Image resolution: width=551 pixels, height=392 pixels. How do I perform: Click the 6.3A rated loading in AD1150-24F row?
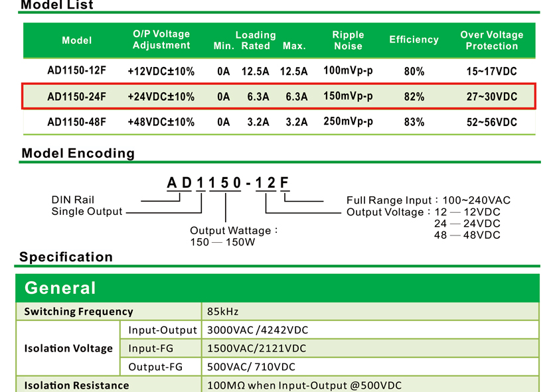[258, 97]
